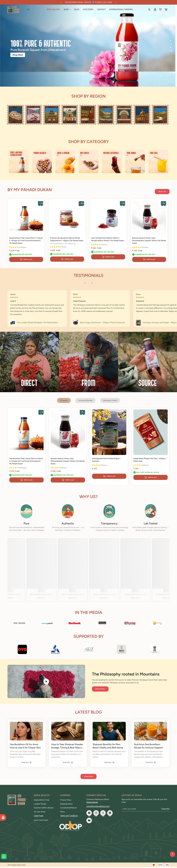Select the Immunity Booster tab
Viewport: 177px width, 868px height.
point(85,400)
